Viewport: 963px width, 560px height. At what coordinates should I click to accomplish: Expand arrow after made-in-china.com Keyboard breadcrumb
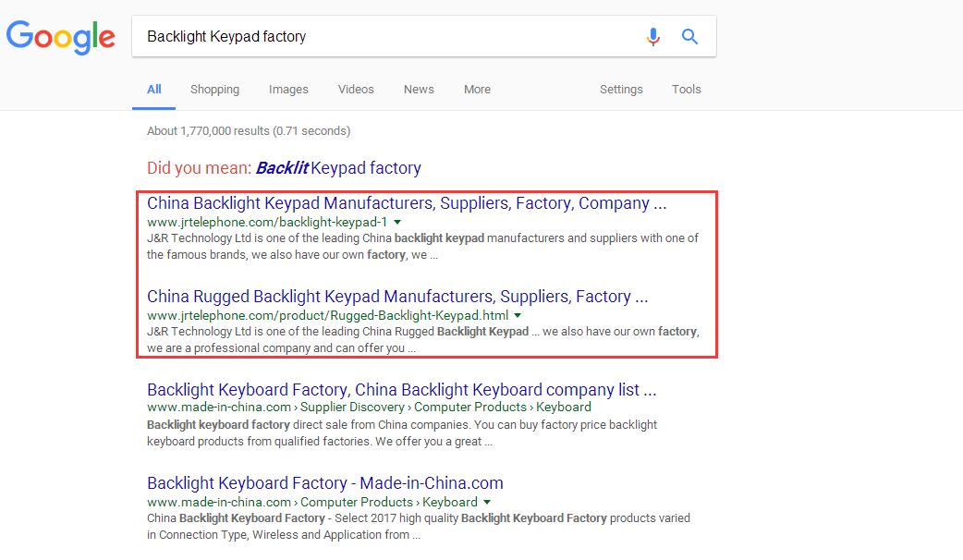tap(487, 503)
